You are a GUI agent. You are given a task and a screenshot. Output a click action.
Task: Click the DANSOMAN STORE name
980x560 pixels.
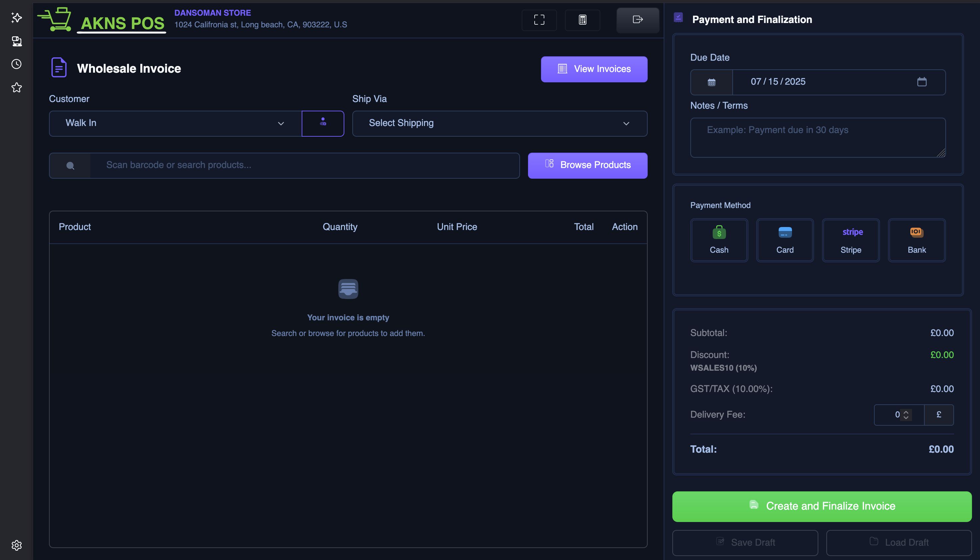[212, 13]
